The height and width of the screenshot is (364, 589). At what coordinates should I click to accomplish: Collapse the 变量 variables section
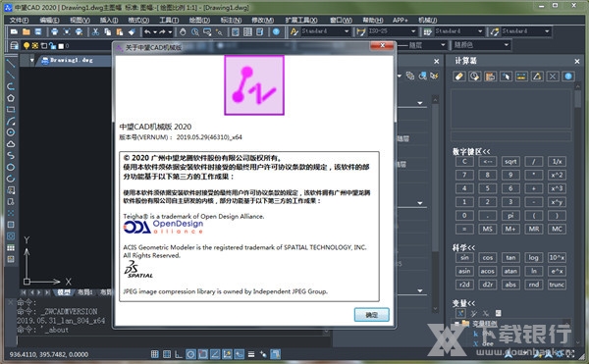[x=463, y=303]
